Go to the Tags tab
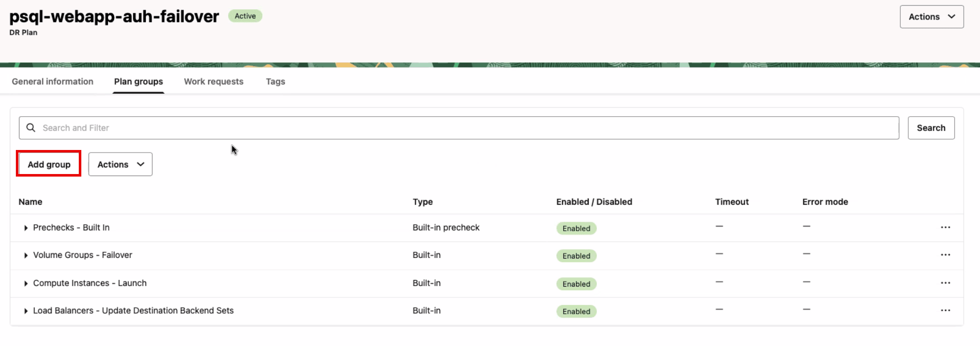The image size is (980, 346). pos(275,81)
